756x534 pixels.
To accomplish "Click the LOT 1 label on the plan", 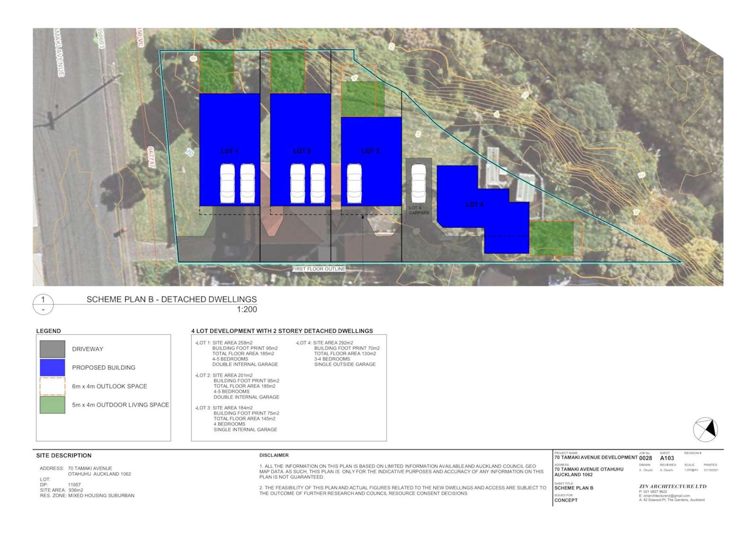I will click(x=230, y=151).
